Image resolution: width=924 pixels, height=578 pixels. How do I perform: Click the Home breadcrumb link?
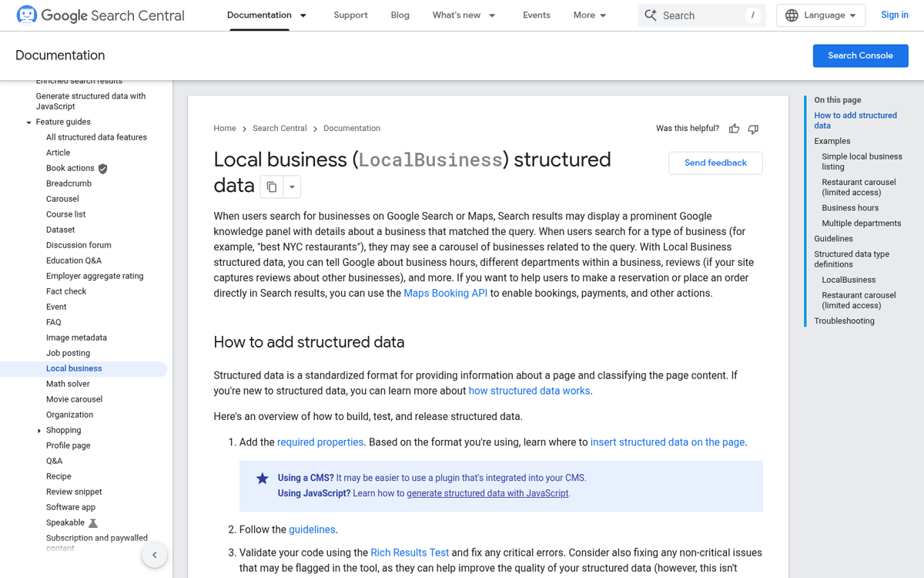coord(225,129)
